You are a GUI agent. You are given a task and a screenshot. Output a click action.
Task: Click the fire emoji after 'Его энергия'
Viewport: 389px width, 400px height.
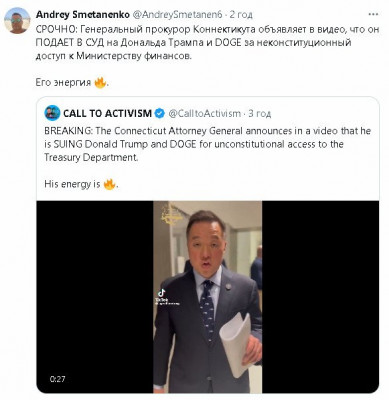pos(100,82)
